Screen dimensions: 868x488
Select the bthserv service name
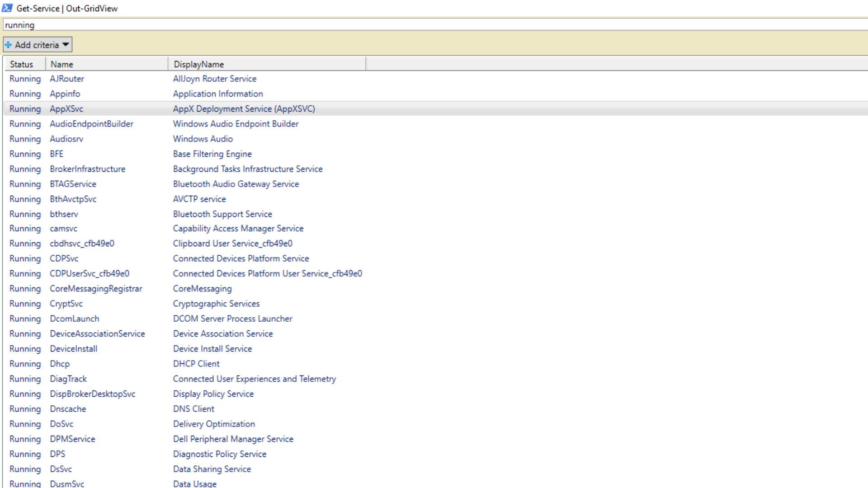tap(64, 214)
